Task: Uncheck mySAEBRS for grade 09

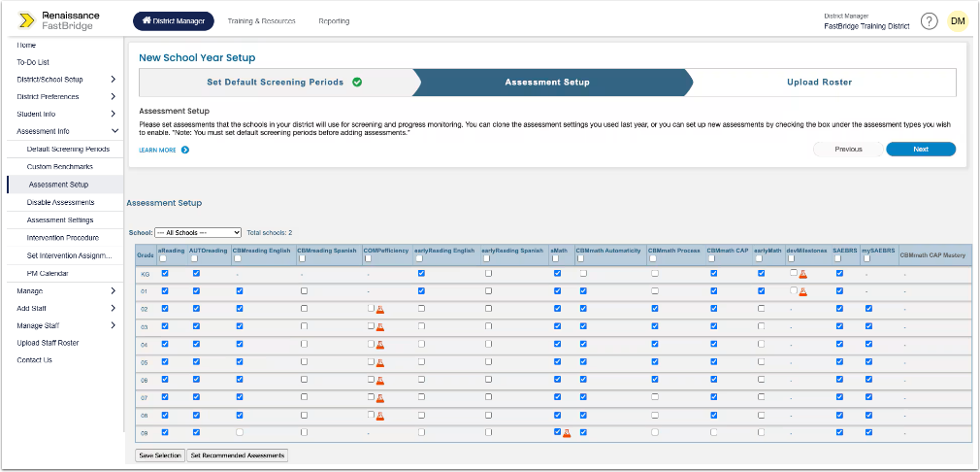Action: click(x=868, y=432)
